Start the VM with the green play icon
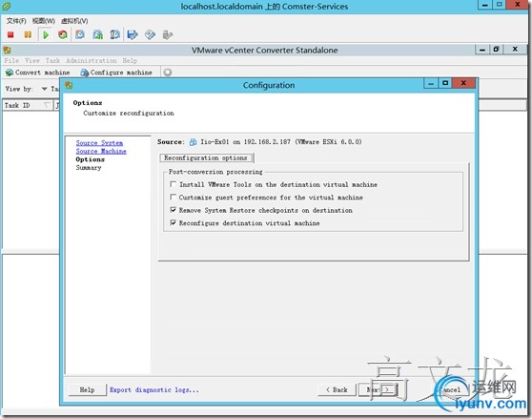This screenshot has height=419, width=532. (x=46, y=34)
